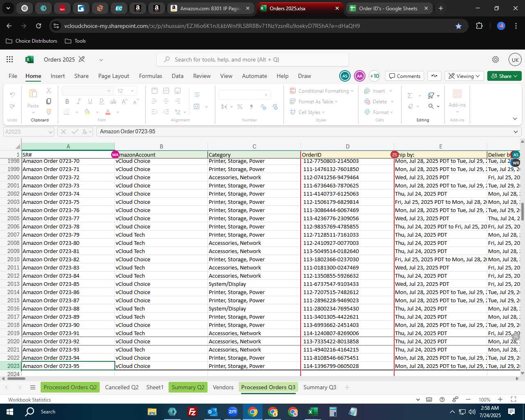Click the 100% zoom level value

pos(484,399)
